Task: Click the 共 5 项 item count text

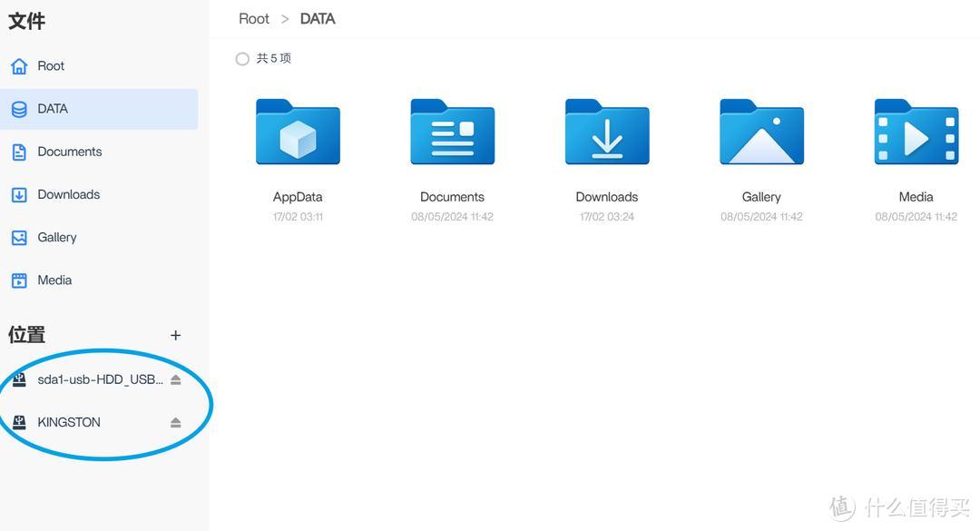Action: pos(274,58)
